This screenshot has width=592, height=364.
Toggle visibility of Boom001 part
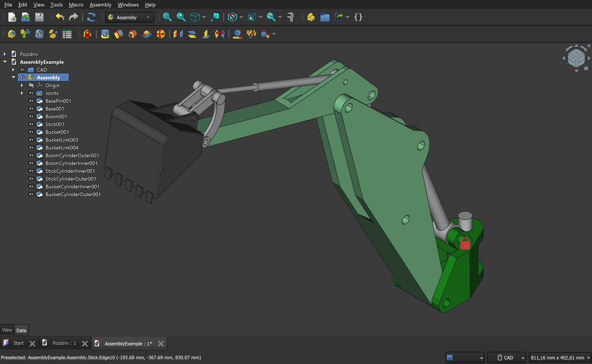31,117
